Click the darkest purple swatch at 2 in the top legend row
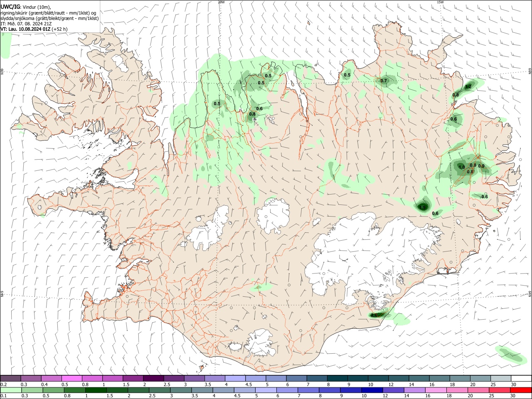This screenshot has width=532, height=399. coord(153,378)
